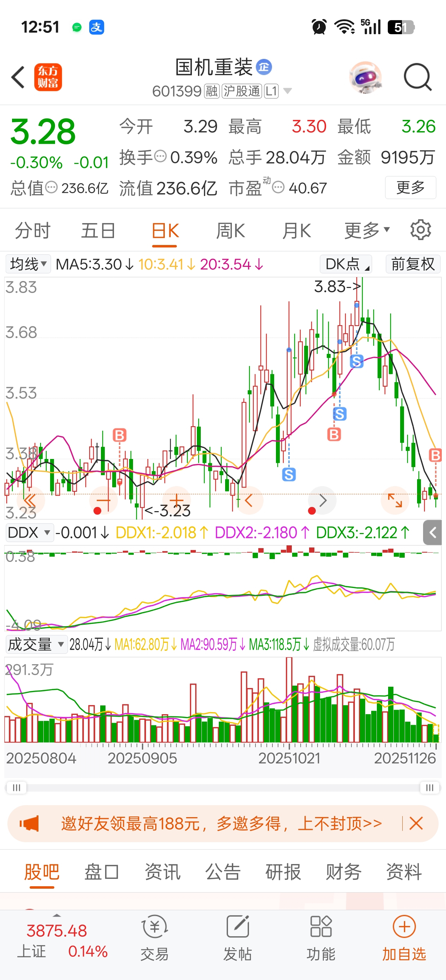Grab the left timeline range handle

[x=16, y=788]
